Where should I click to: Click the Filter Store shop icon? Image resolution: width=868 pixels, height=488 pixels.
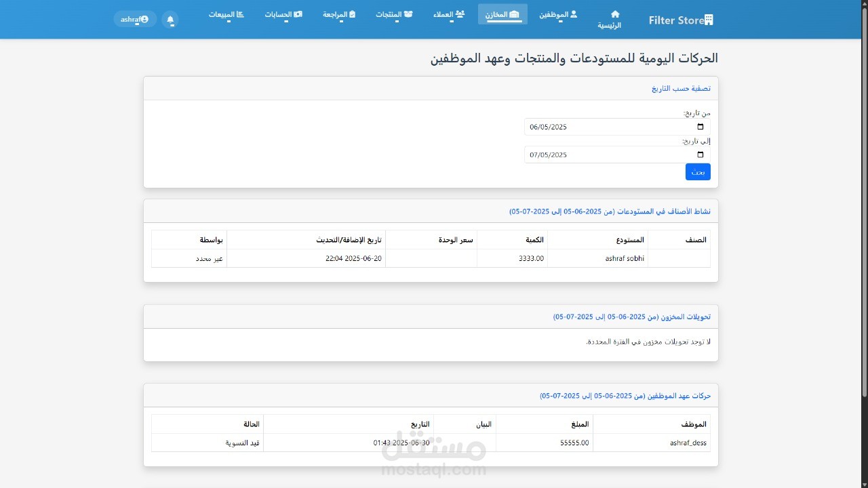tap(709, 20)
